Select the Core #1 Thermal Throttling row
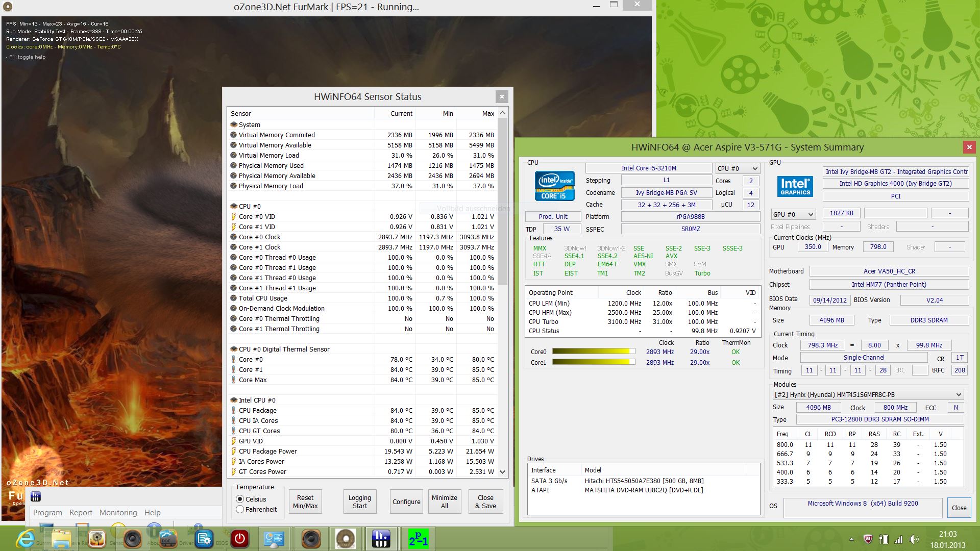The height and width of the screenshot is (551, 980). click(x=362, y=329)
